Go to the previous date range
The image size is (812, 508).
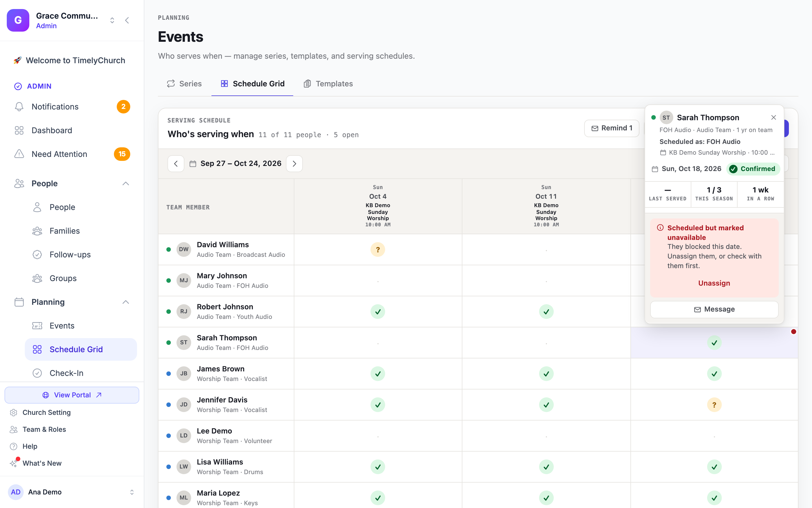pos(176,164)
